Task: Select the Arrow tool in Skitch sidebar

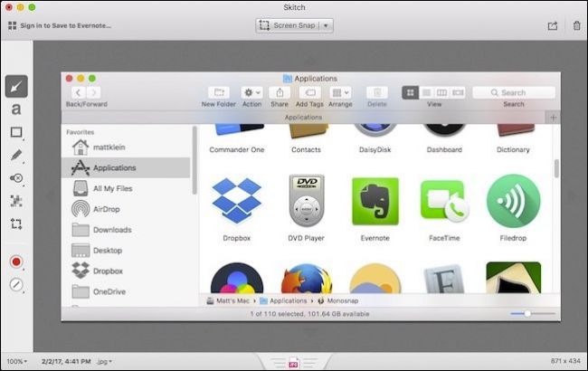Action: 16,86
